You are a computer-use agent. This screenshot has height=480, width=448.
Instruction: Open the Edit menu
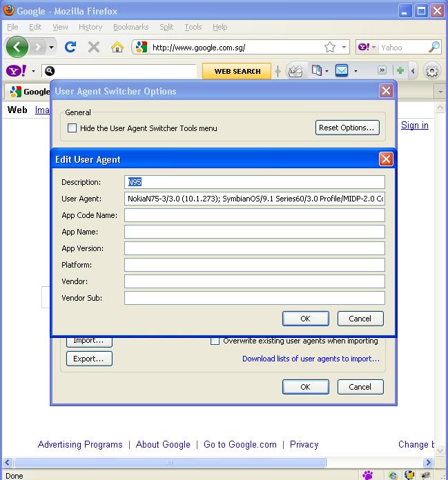coord(35,28)
